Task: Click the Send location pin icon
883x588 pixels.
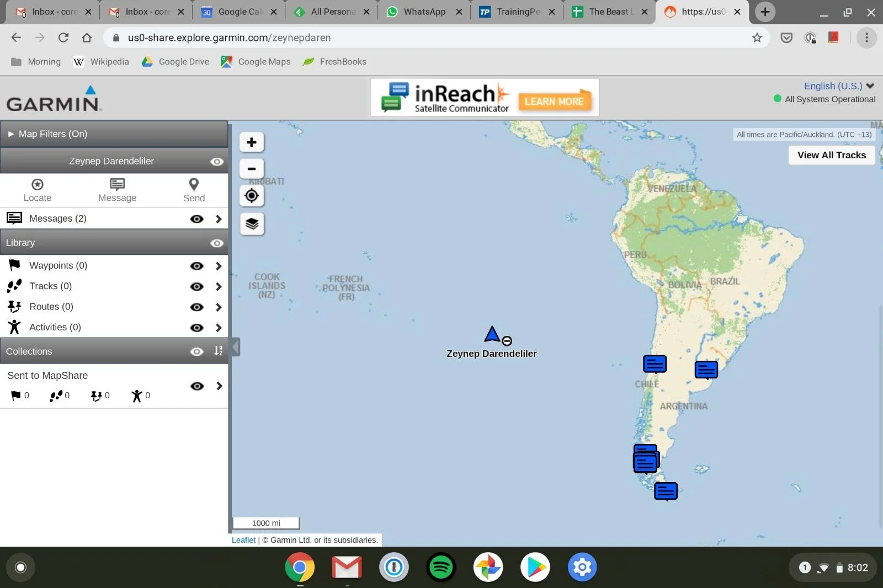Action: [194, 184]
